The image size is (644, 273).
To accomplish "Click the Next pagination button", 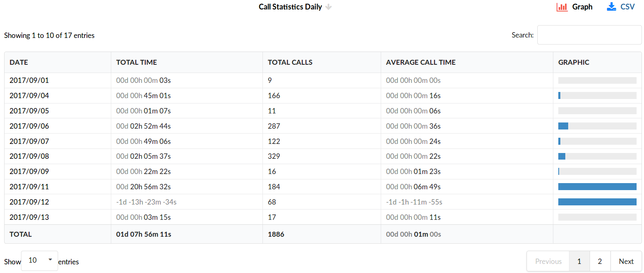I will [626, 261].
